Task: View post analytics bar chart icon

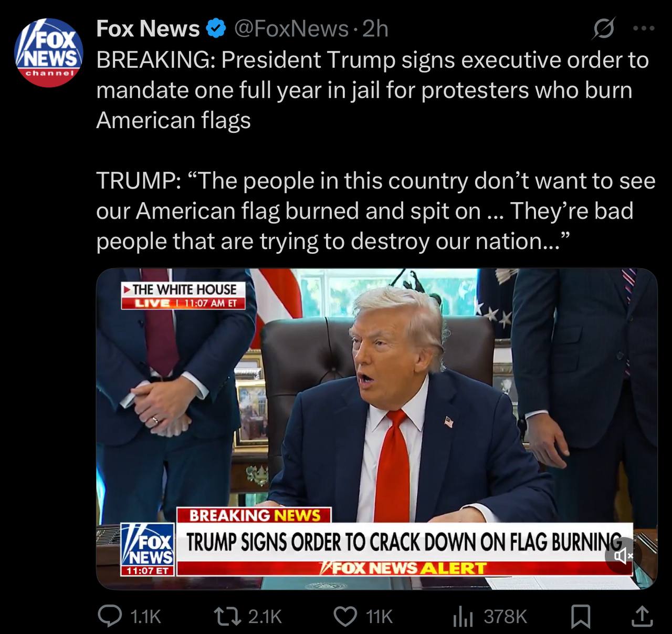Action: tap(463, 617)
